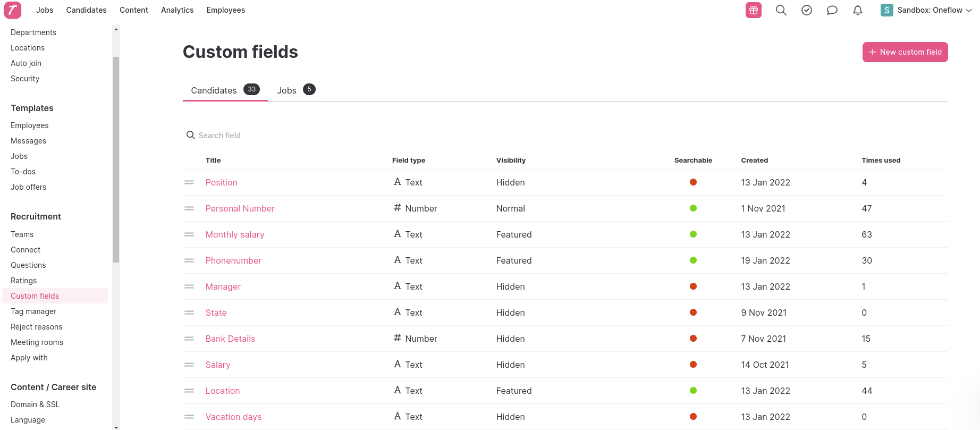The width and height of the screenshot is (980, 430).
Task: Click the Number hash icon in Personal Number row
Action: (398, 208)
